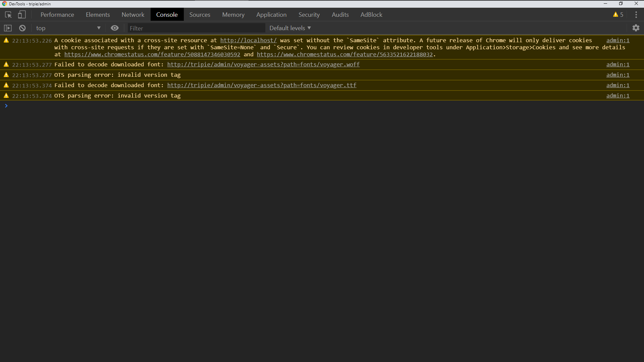Show the console sidebar panel icon
Image resolution: width=644 pixels, height=362 pixels.
tap(8, 28)
